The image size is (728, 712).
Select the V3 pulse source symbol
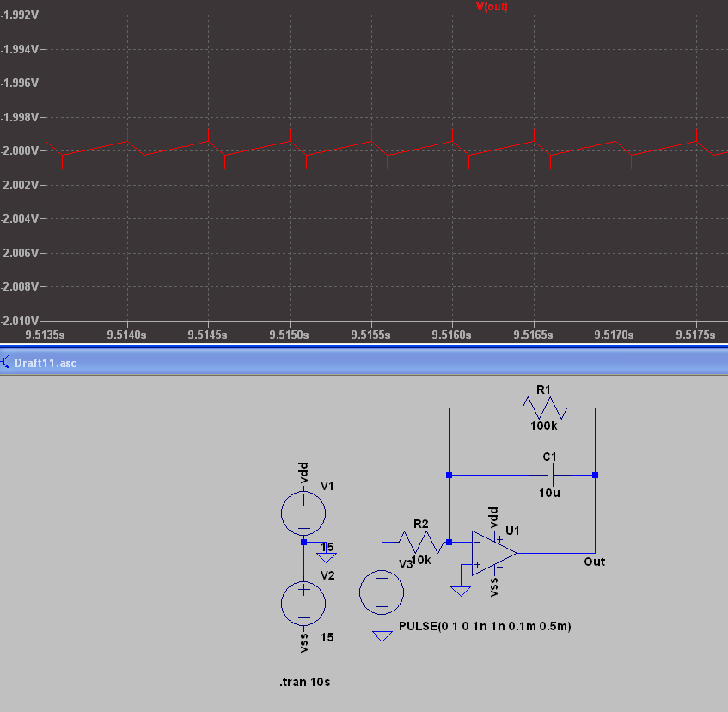tap(382, 592)
